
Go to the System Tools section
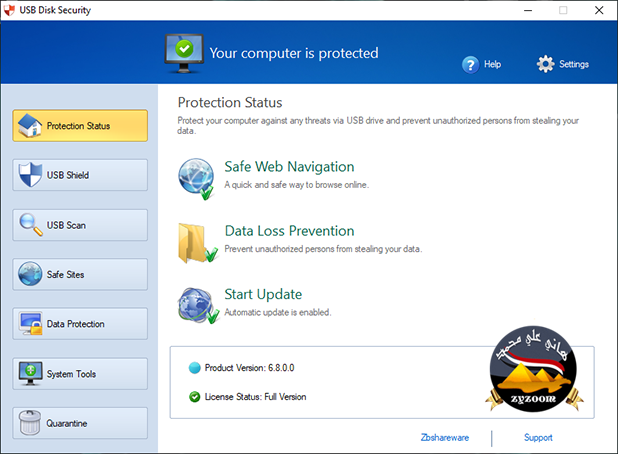[x=80, y=374]
